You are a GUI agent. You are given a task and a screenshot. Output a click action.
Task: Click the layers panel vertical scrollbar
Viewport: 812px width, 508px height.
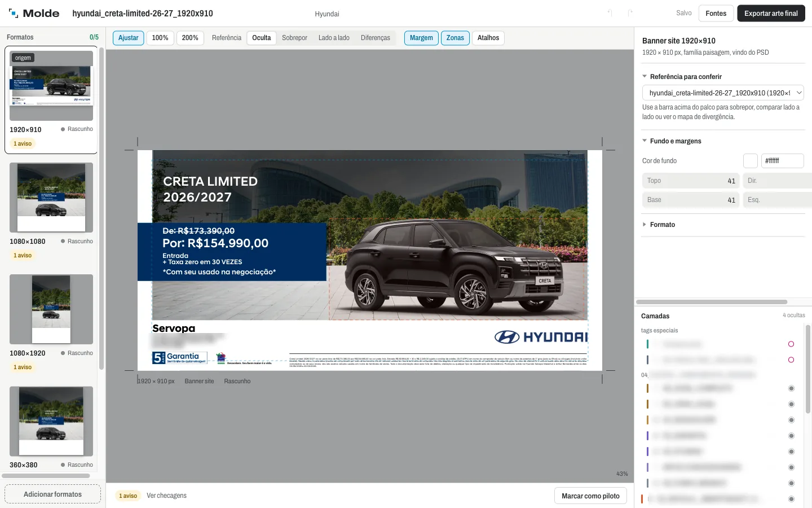click(x=808, y=369)
